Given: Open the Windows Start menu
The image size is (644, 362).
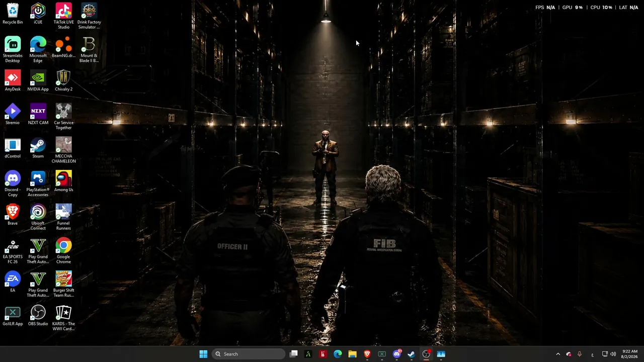Looking at the screenshot, I should 203,354.
